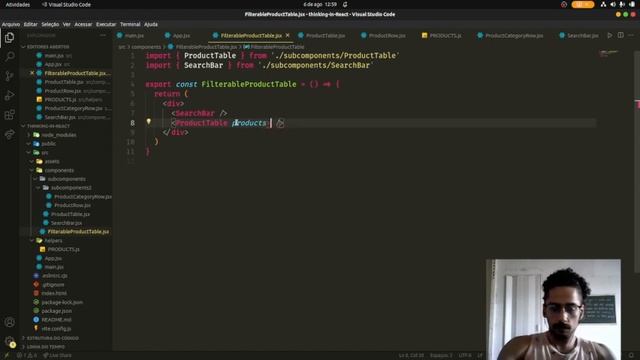Split the editor to the right
Image resolution: width=640 pixels, height=360 pixels.
point(620,36)
